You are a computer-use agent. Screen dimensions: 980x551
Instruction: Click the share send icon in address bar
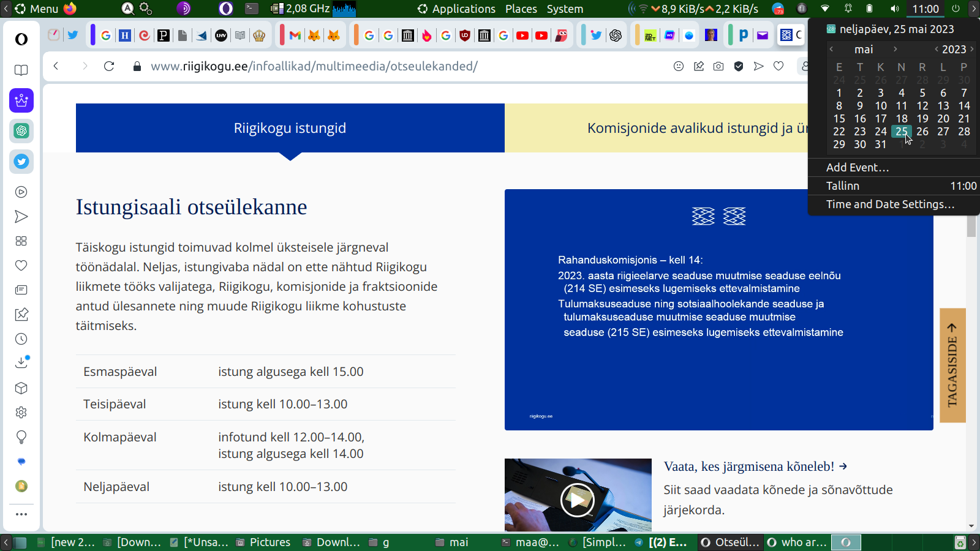(x=759, y=66)
